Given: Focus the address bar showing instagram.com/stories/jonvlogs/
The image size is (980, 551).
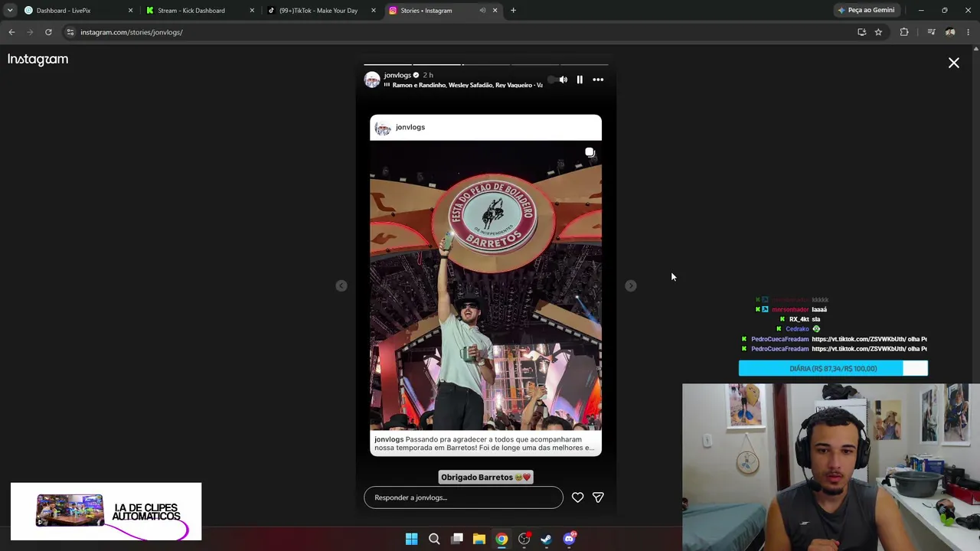Looking at the screenshot, I should pyautogui.click(x=459, y=32).
